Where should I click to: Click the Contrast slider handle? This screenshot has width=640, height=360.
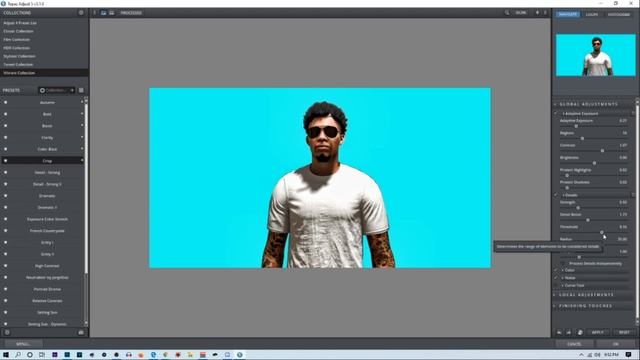602,151
